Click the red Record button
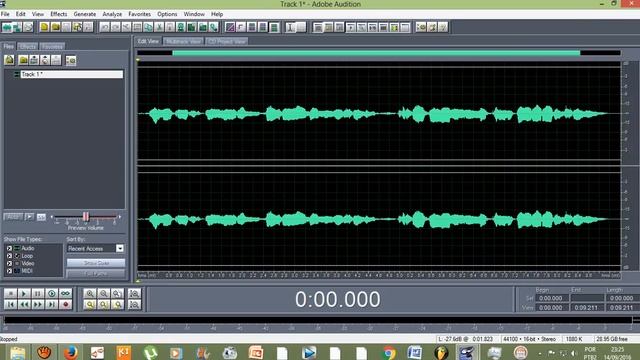Screen dimensions: 640x360 click(65, 304)
